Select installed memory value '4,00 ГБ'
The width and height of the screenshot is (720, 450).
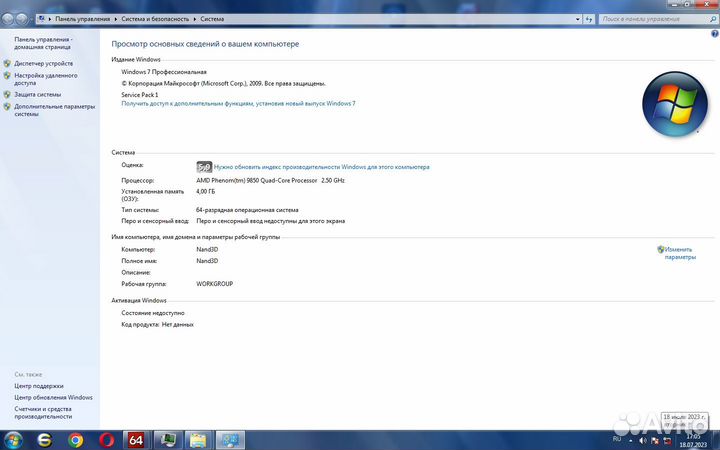pos(206,191)
